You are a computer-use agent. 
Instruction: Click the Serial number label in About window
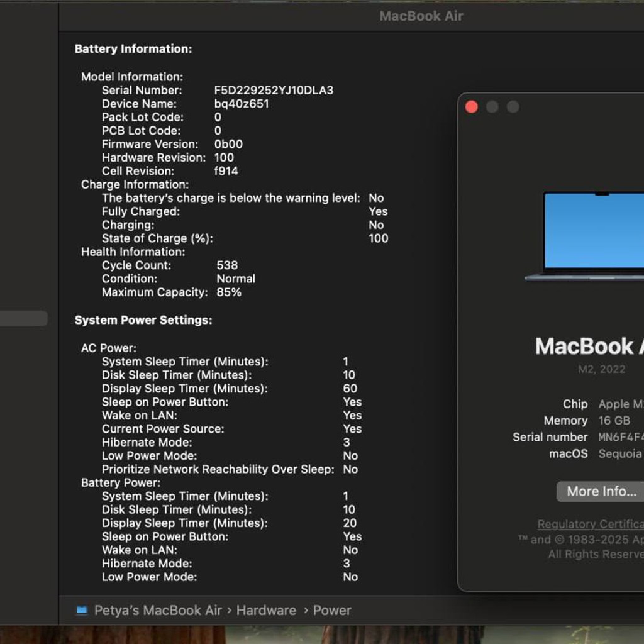(550, 437)
